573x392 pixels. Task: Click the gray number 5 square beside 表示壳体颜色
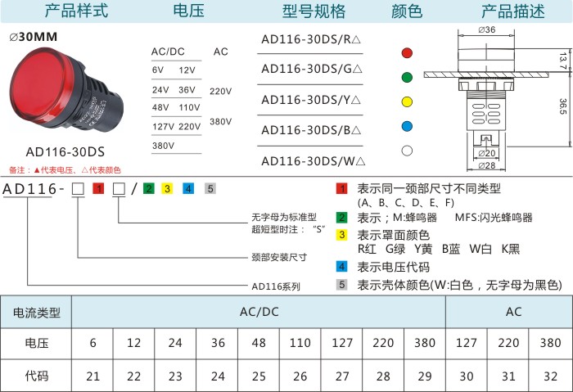click(342, 285)
